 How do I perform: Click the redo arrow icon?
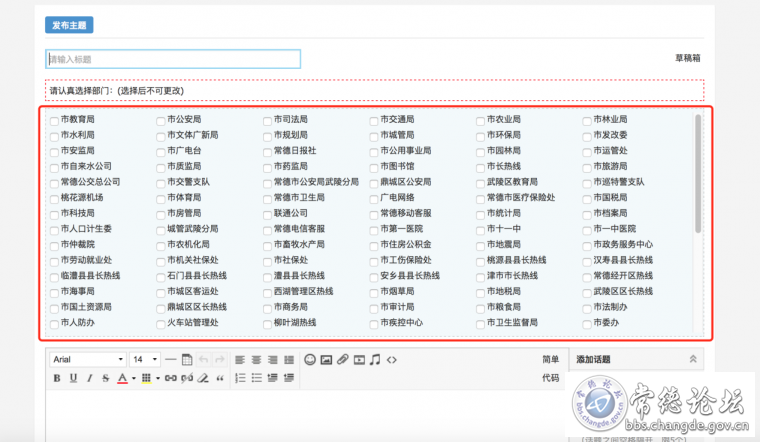point(220,360)
